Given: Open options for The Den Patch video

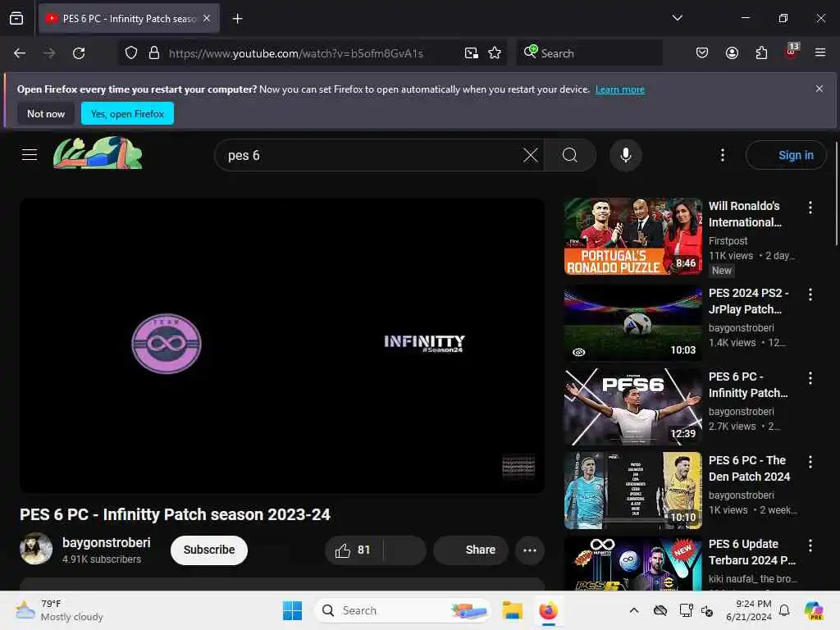Looking at the screenshot, I should pyautogui.click(x=810, y=462).
